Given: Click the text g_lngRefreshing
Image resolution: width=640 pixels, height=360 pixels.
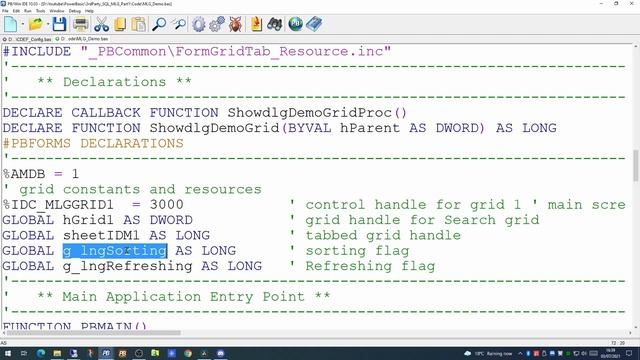Looking at the screenshot, I should click(127, 266).
